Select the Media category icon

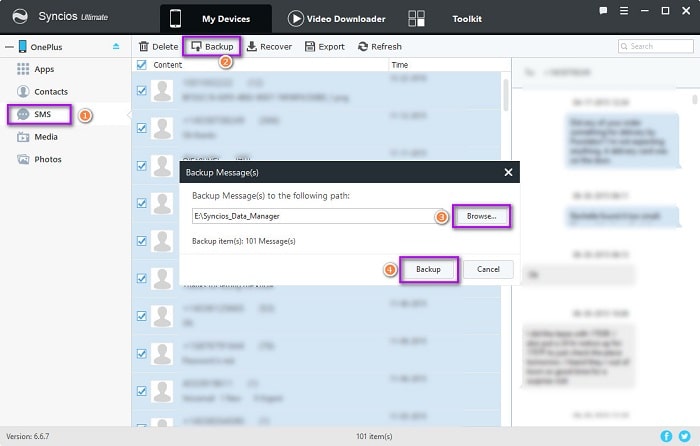click(x=23, y=137)
